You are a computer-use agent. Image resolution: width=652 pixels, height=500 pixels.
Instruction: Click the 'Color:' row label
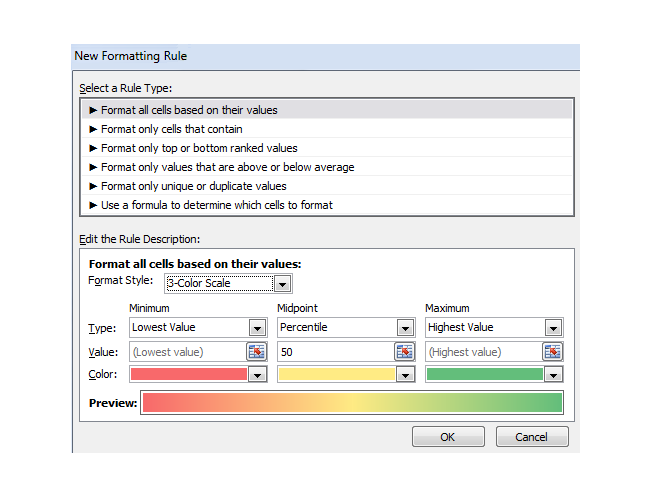click(103, 374)
